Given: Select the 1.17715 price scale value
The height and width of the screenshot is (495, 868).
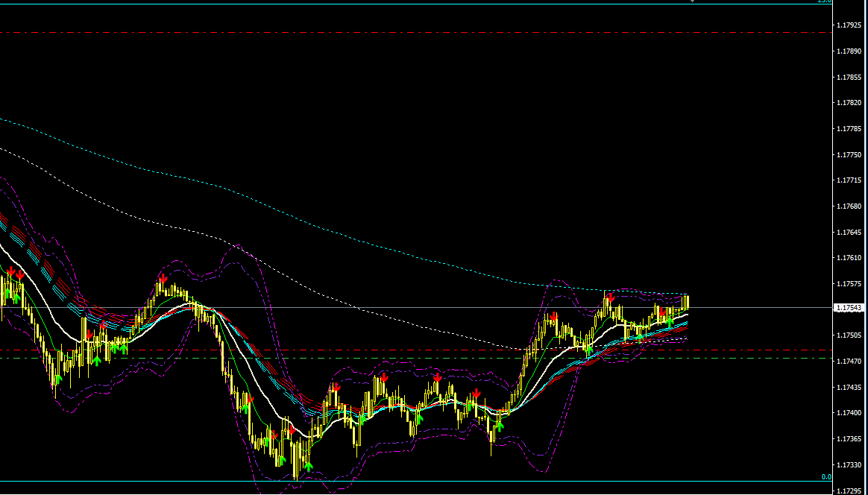Looking at the screenshot, I should (x=849, y=180).
